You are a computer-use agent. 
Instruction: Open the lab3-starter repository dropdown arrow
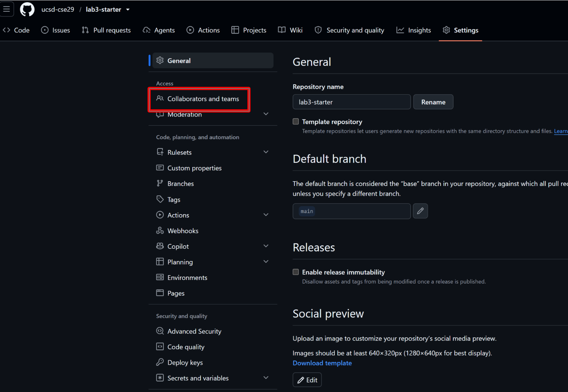pyautogui.click(x=128, y=10)
